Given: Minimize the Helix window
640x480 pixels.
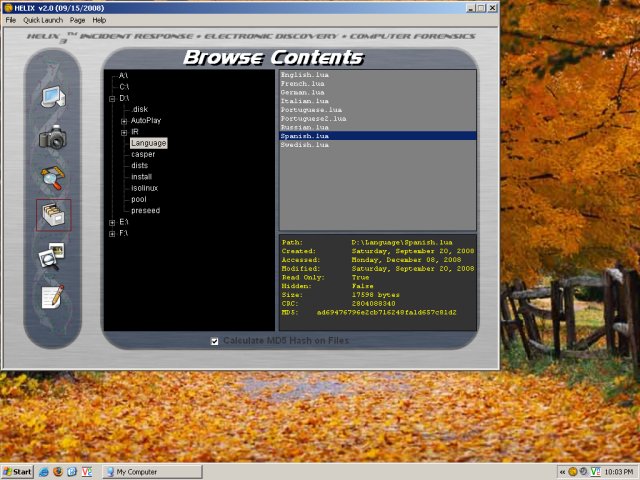Looking at the screenshot, I should click(471, 8).
